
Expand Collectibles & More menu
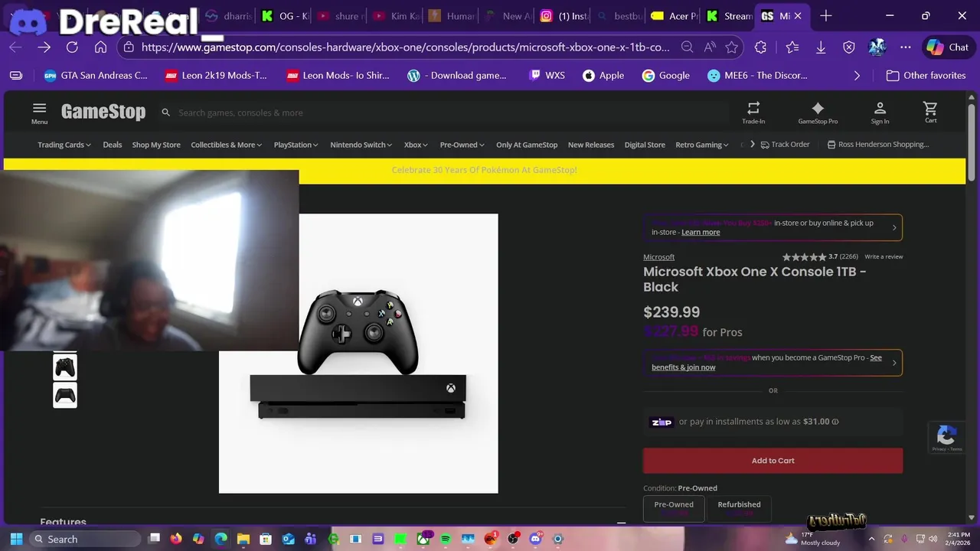(226, 145)
